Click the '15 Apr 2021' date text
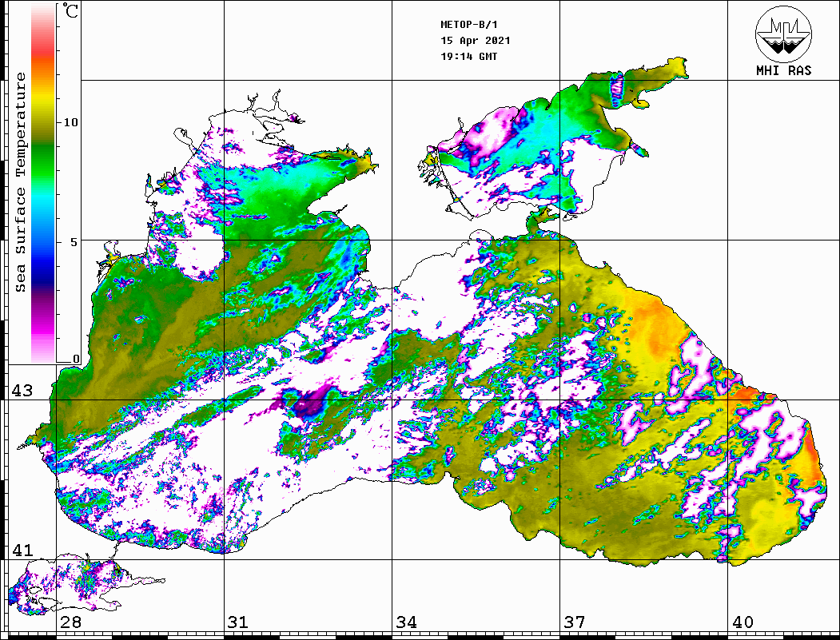 476,41
